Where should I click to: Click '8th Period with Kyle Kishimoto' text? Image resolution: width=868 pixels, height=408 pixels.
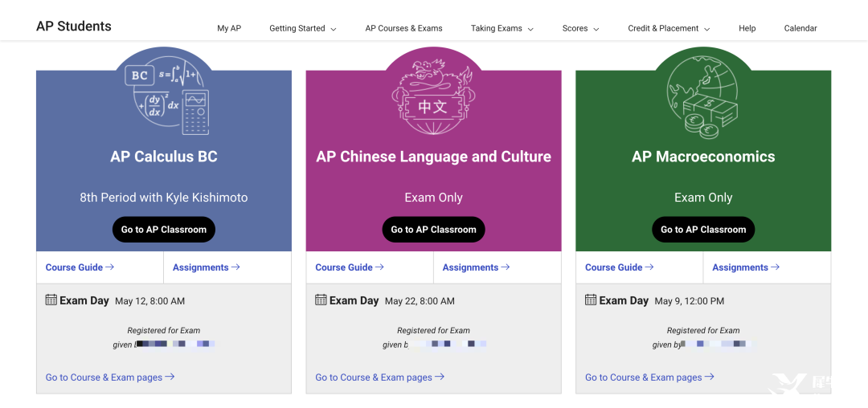164,198
